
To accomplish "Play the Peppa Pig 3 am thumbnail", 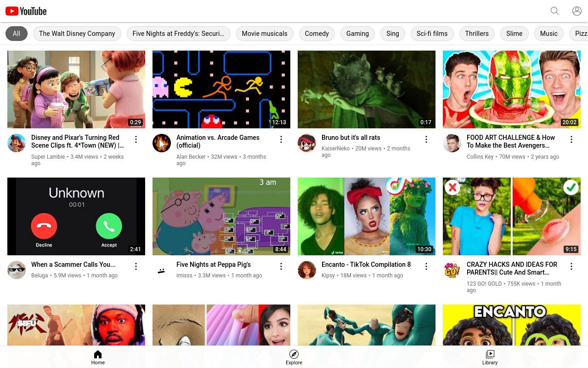I will coord(221,216).
